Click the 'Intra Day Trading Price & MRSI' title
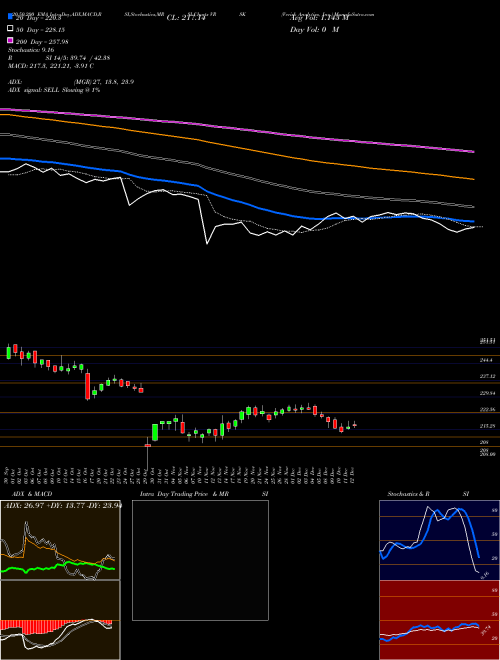 (x=204, y=494)
